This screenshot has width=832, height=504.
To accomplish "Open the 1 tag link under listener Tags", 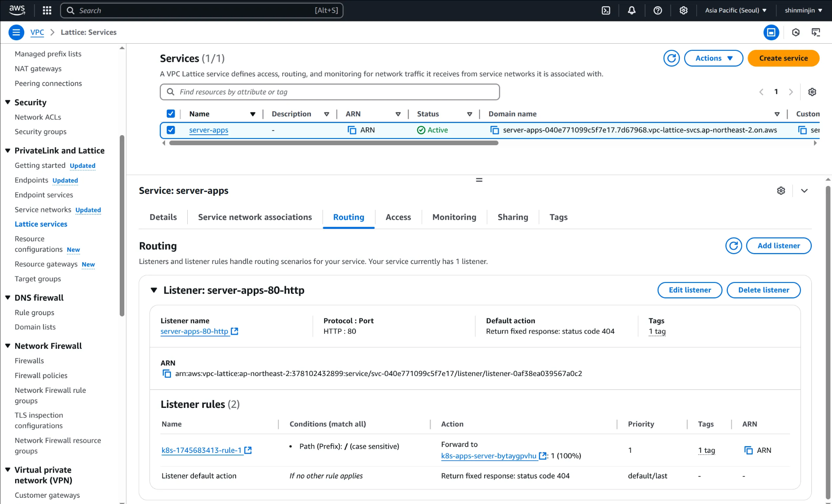I will pos(657,332).
